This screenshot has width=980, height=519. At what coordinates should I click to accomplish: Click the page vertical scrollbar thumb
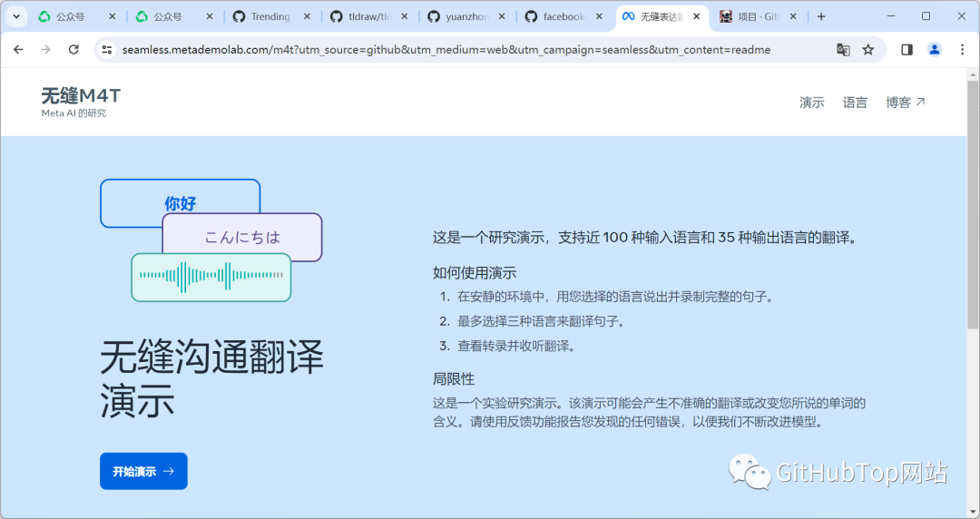pyautogui.click(x=973, y=204)
